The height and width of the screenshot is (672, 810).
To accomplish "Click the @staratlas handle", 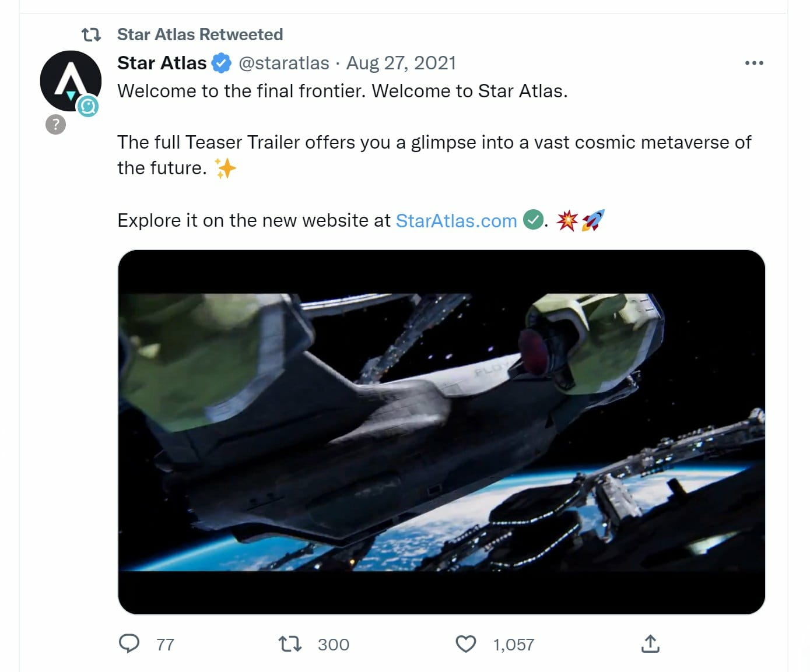I will (284, 63).
